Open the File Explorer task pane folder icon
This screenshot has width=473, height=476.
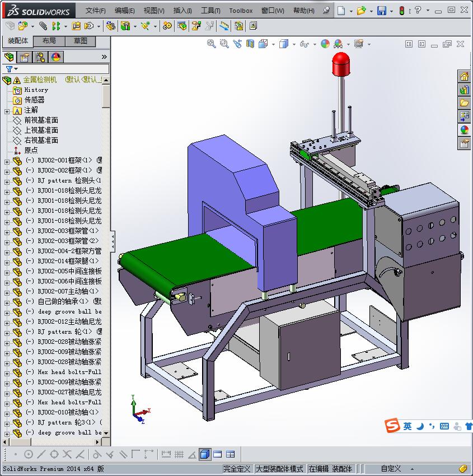pyautogui.click(x=464, y=103)
